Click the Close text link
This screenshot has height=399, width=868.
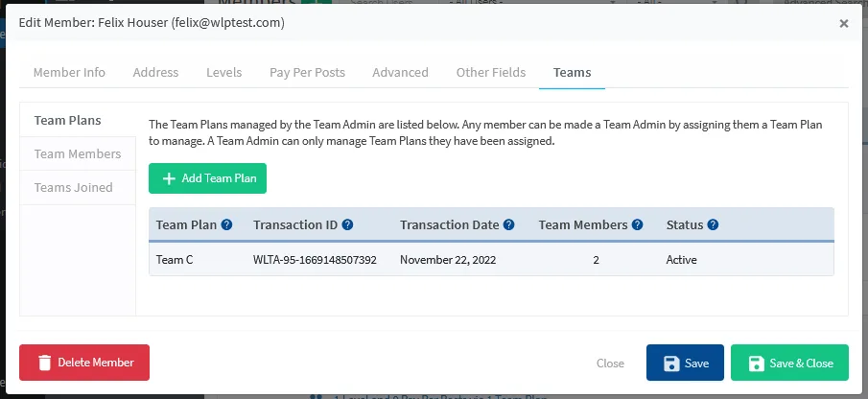(x=610, y=363)
